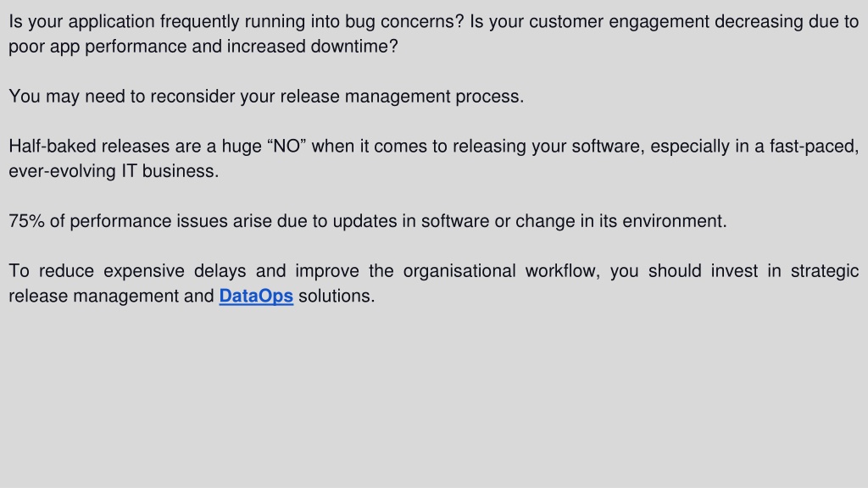
Task: Click the word "application" in first paragraph
Action: tap(111, 22)
